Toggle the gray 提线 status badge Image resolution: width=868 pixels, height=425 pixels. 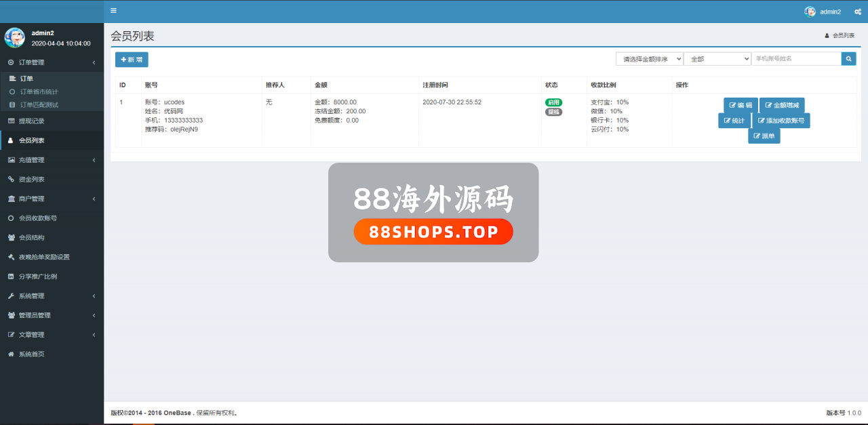click(x=553, y=112)
